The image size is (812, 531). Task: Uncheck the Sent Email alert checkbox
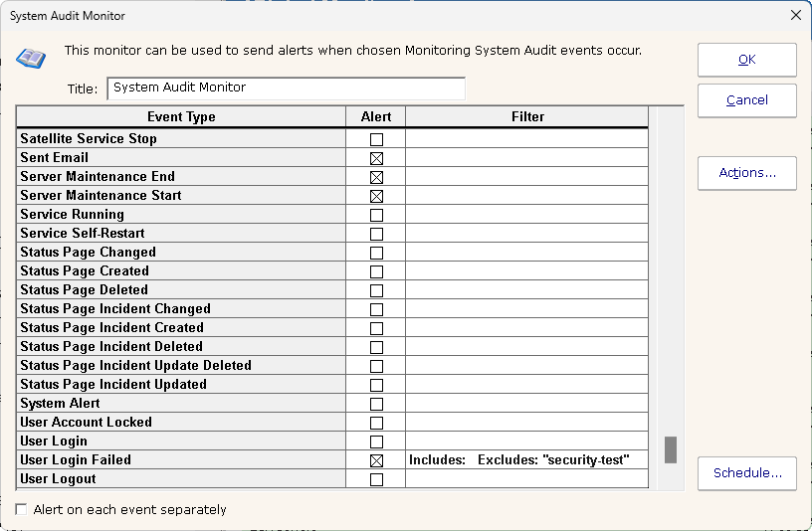[x=376, y=158]
